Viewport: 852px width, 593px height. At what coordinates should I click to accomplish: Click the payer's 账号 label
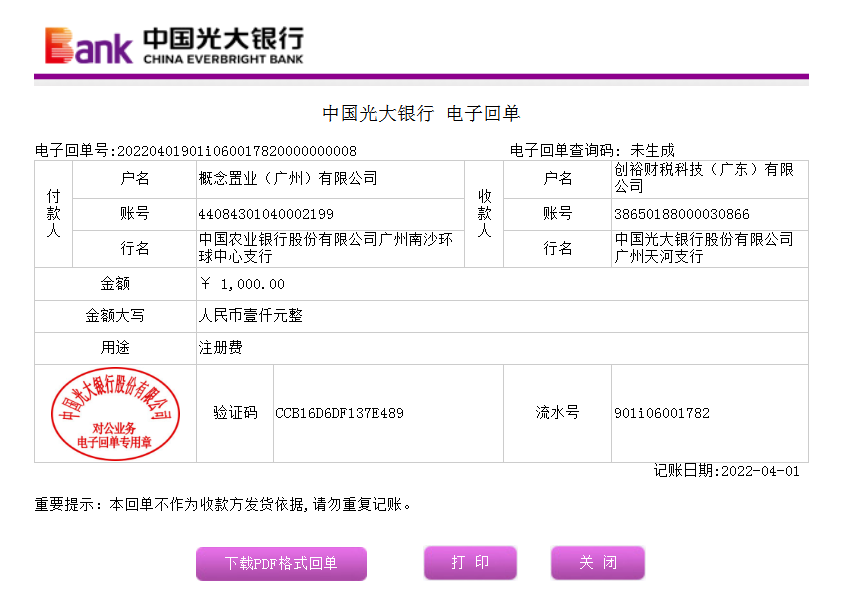(x=134, y=214)
